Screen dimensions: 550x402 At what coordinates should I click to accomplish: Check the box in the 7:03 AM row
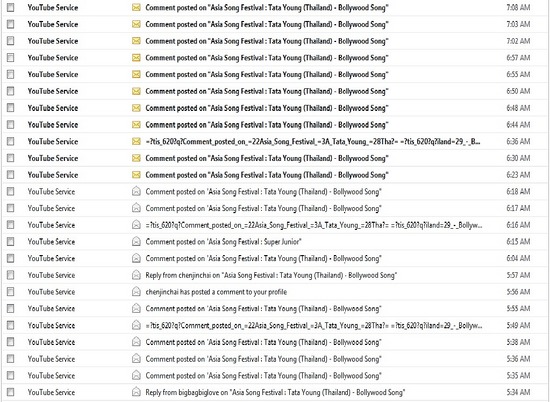coord(11,24)
